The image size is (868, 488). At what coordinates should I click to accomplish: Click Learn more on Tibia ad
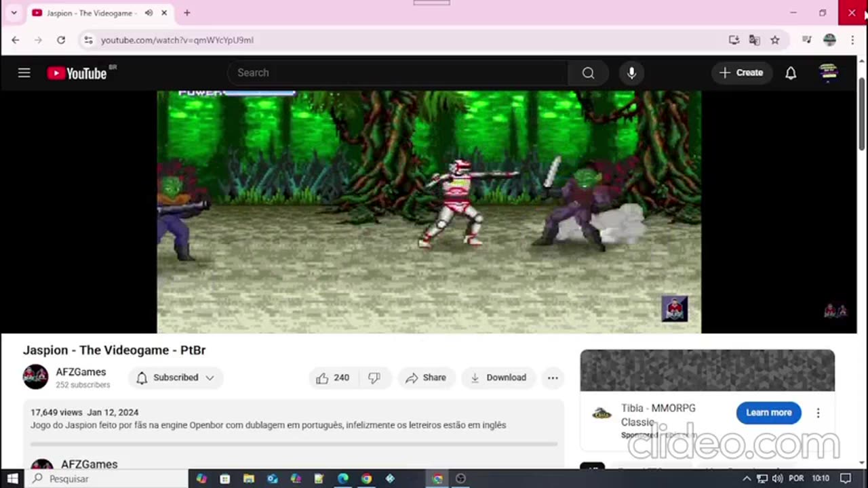(768, 412)
